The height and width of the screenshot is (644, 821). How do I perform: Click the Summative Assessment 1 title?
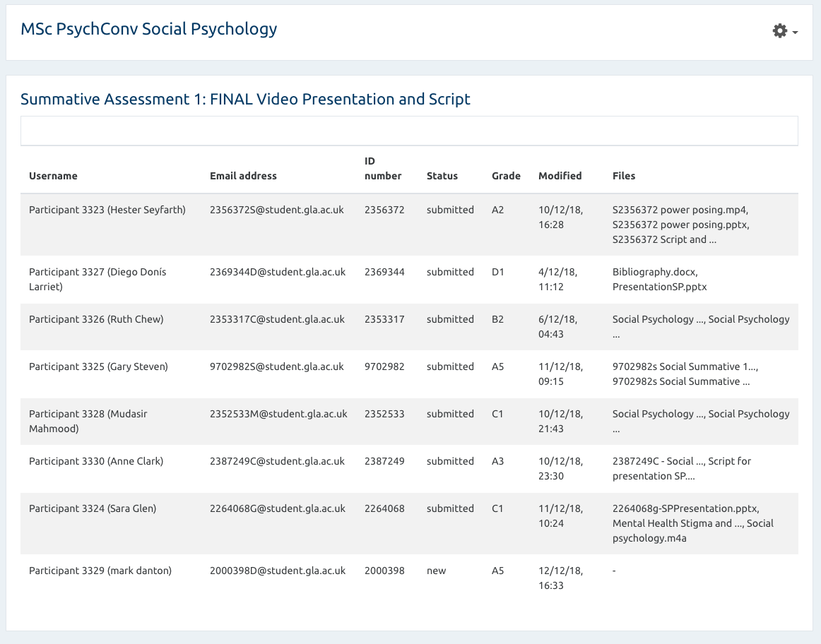245,99
